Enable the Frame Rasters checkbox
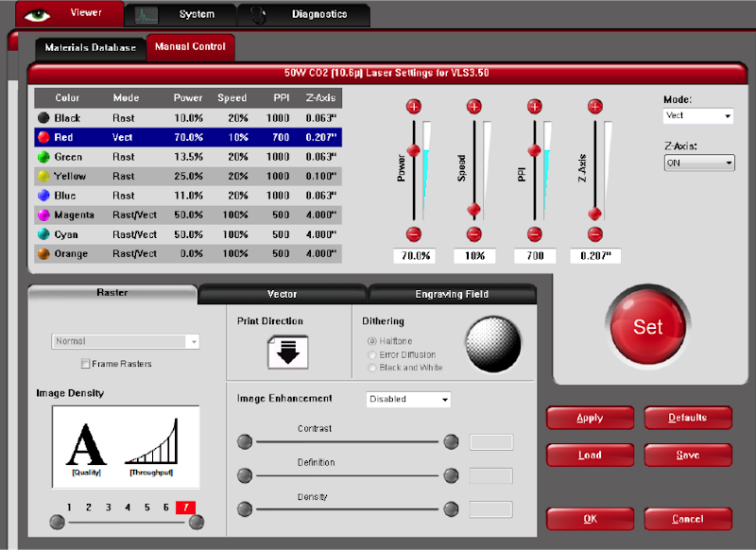756x550 pixels. 85,364
